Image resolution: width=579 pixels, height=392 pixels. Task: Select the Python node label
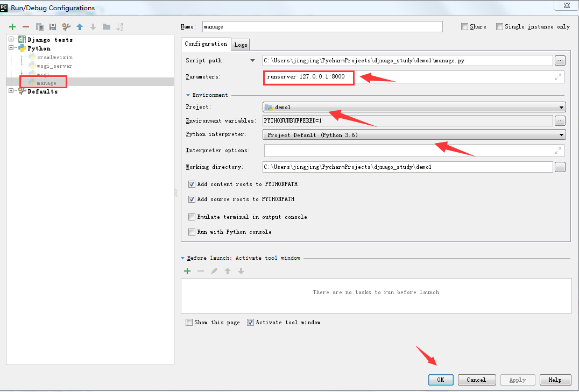pyautogui.click(x=39, y=48)
